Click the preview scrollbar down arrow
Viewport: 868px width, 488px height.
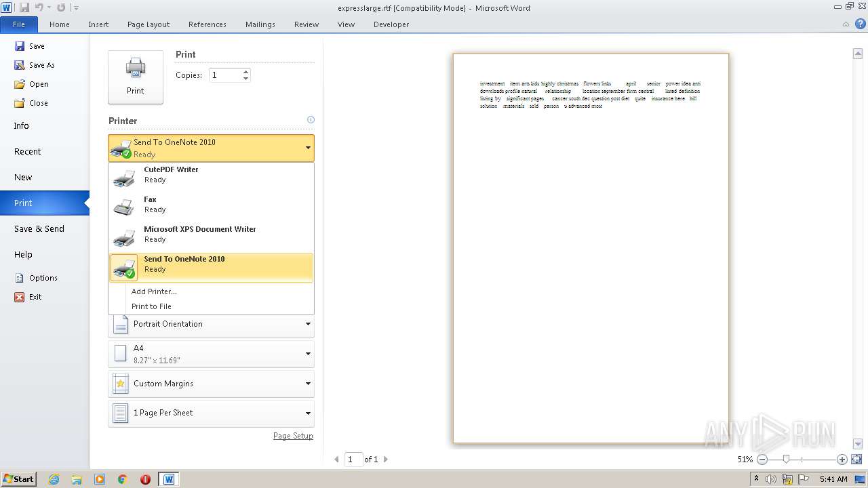click(857, 444)
